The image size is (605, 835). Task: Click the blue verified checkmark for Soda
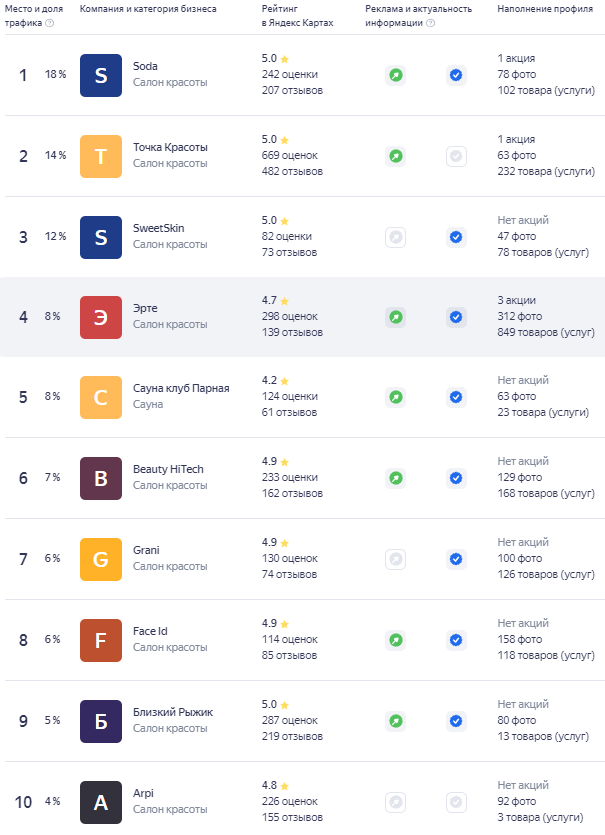coord(456,75)
